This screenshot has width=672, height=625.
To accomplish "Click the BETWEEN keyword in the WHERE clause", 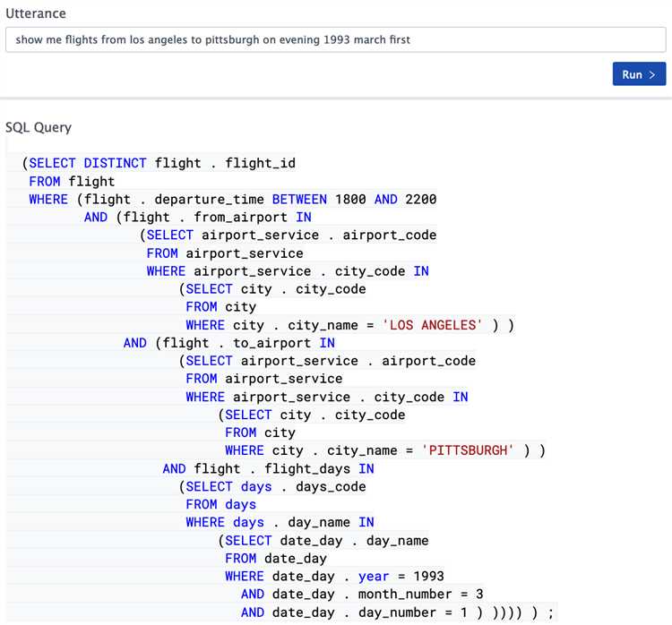I will tap(299, 199).
